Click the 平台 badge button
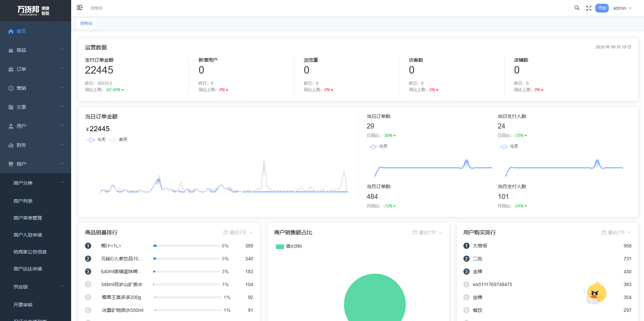Viewport: 644px width, 321px height. coord(602,8)
